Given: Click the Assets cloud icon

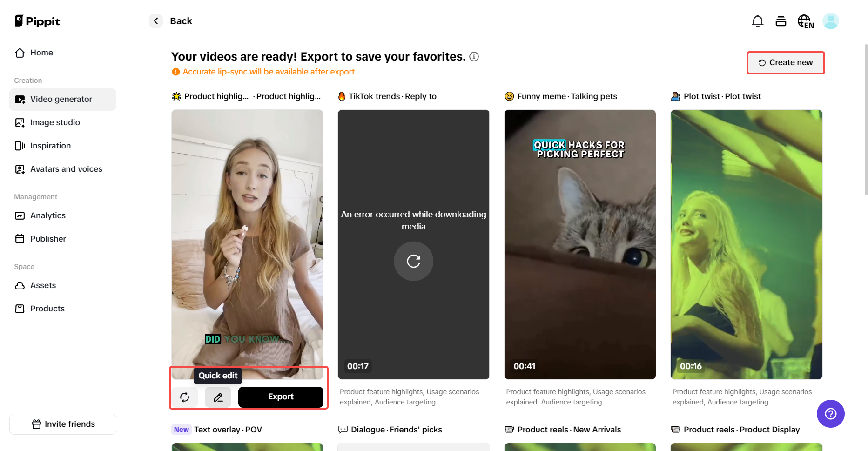Looking at the screenshot, I should point(20,285).
